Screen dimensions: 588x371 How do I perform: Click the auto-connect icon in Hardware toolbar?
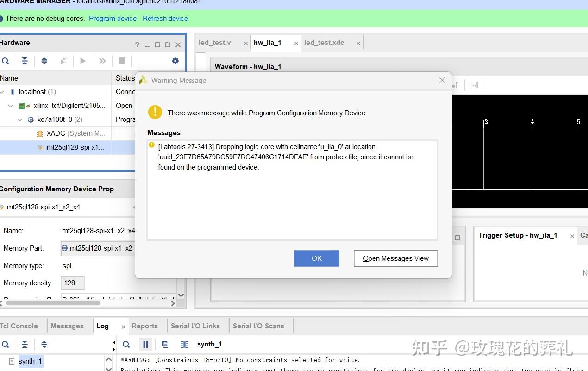tap(63, 61)
